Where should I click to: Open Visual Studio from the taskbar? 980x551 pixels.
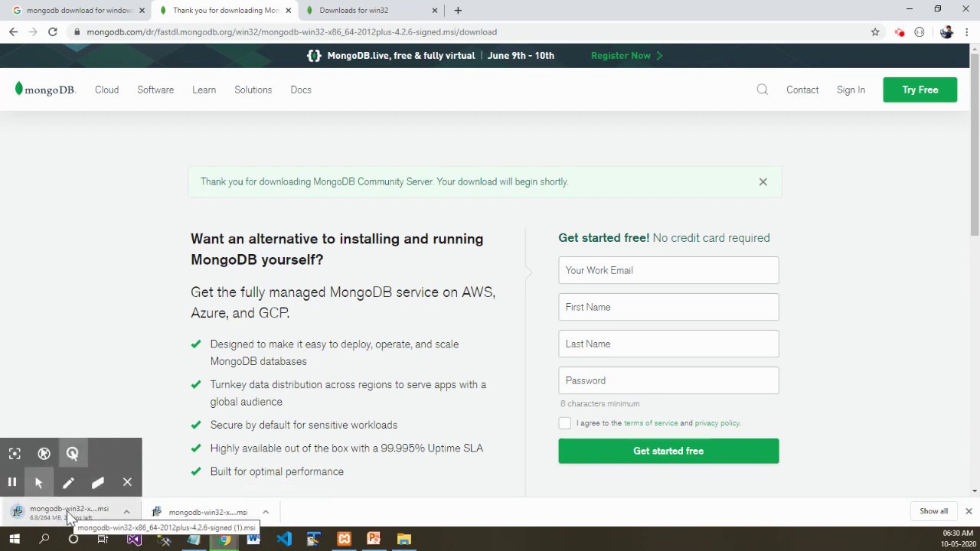pyautogui.click(x=134, y=540)
